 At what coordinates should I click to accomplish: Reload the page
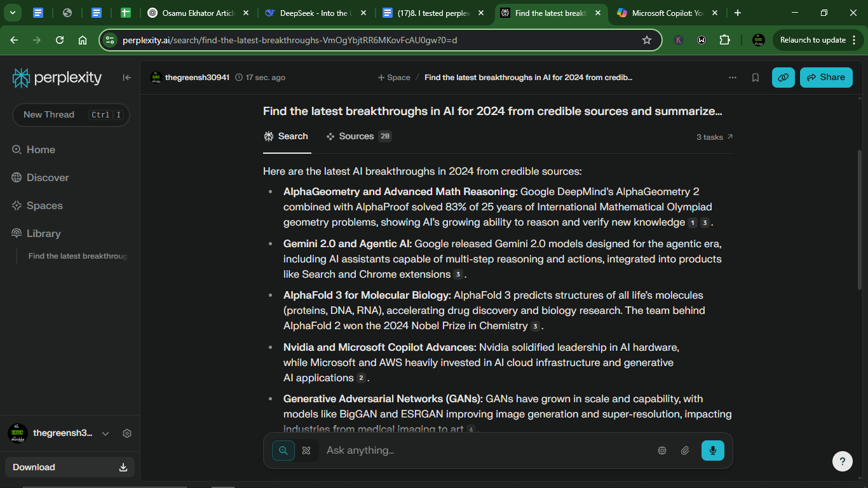click(60, 40)
